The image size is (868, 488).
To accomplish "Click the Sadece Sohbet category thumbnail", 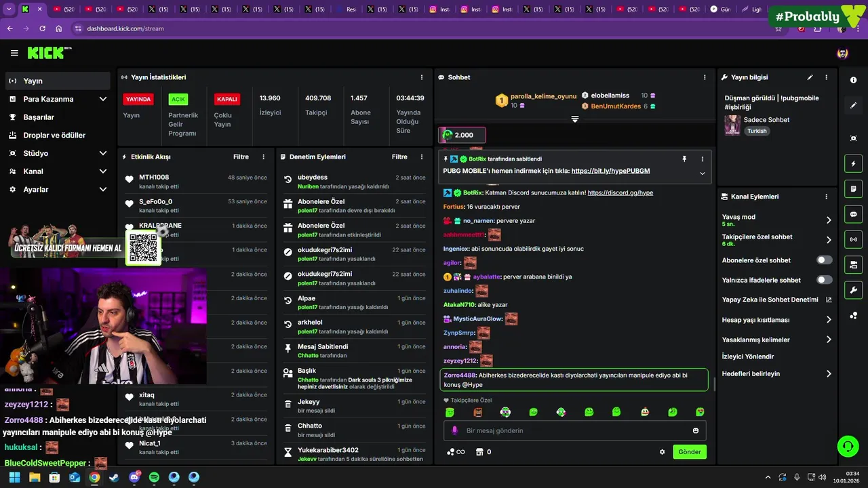I will (732, 125).
